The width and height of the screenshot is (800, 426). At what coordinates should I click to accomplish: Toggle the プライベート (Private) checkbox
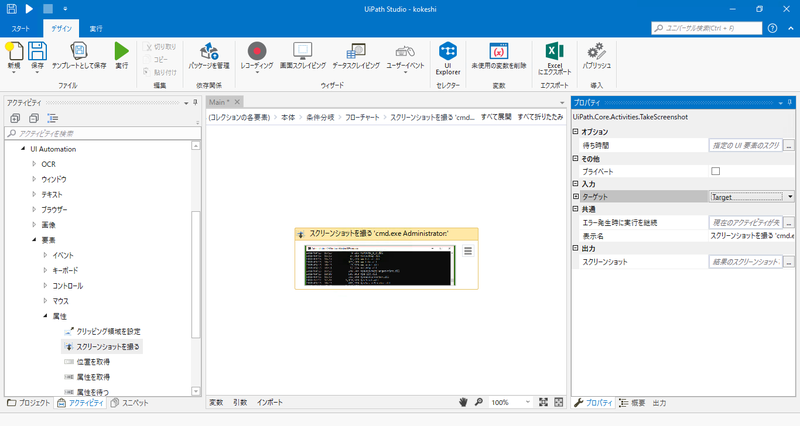[715, 171]
